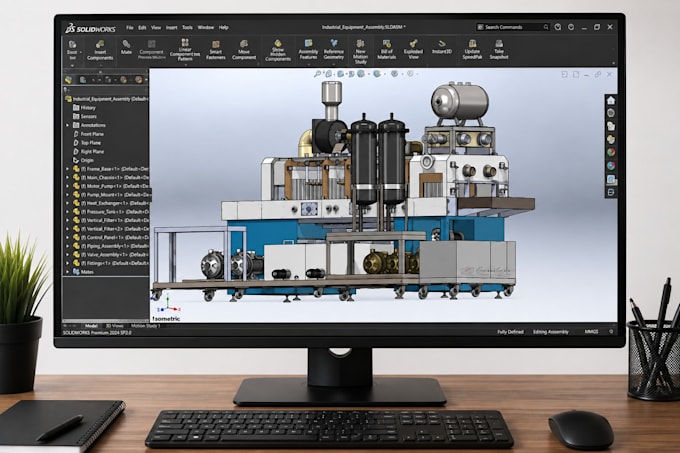Click the SOLIDWORKS logo
The height and width of the screenshot is (453, 680).
pyautogui.click(x=90, y=29)
